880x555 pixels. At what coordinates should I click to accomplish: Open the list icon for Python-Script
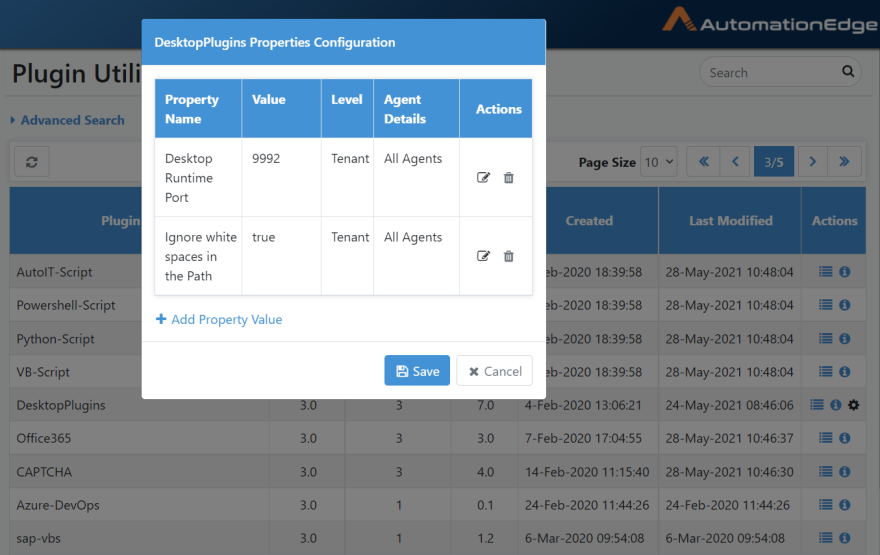tap(826, 338)
